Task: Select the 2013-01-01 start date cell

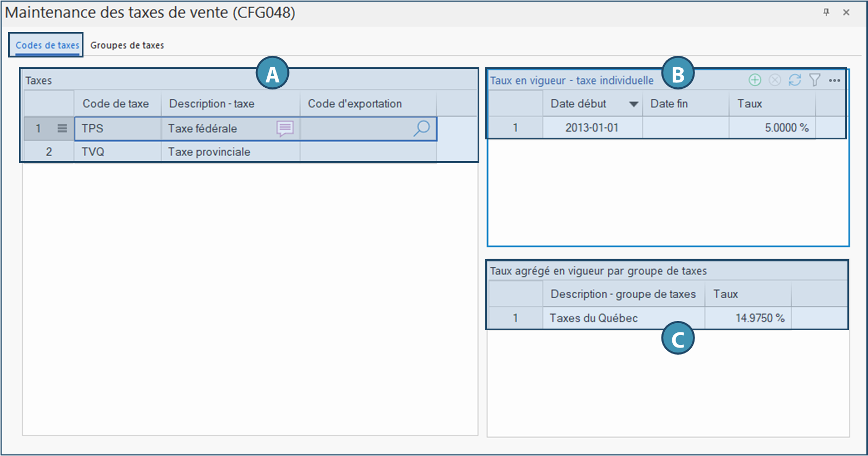Action: click(x=591, y=128)
